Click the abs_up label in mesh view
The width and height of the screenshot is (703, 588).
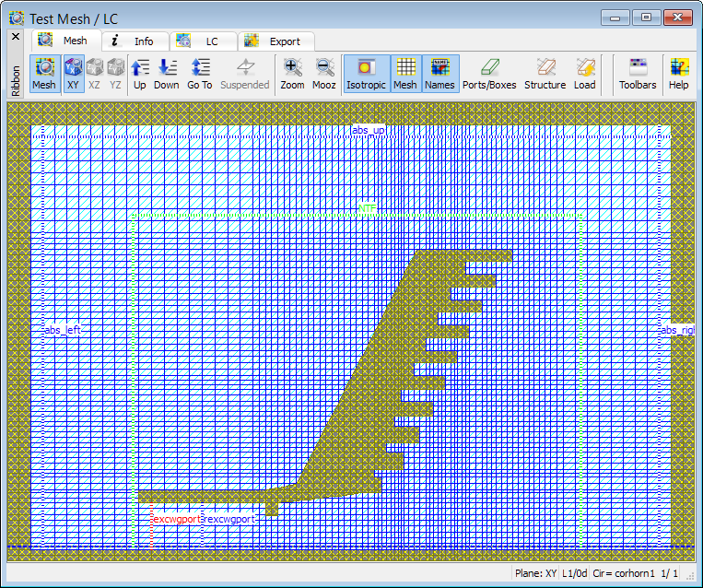tap(368, 131)
